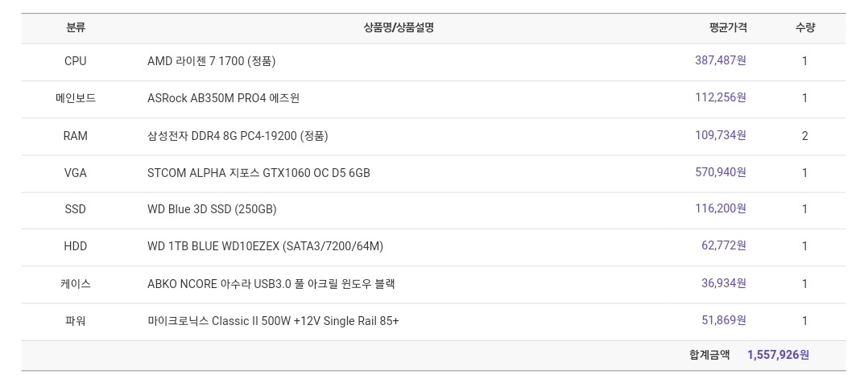868x391 pixels.
Task: Click the 109,734원 RAM price
Action: coord(720,135)
